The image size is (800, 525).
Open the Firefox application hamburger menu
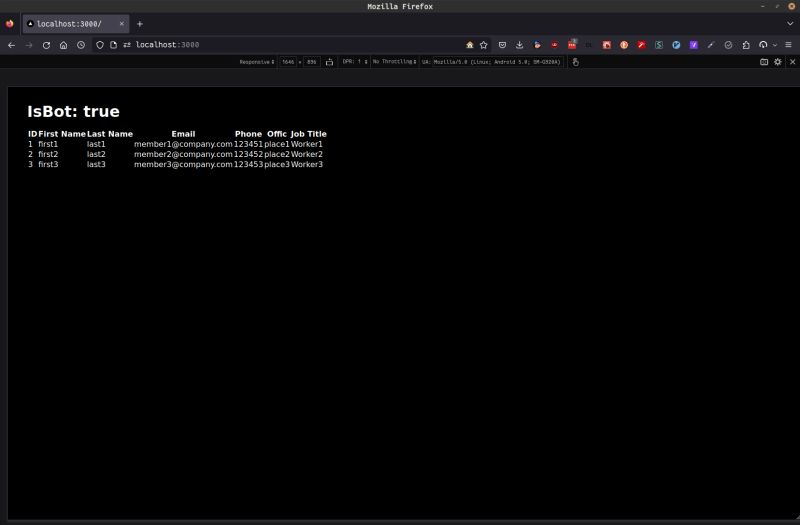point(788,45)
